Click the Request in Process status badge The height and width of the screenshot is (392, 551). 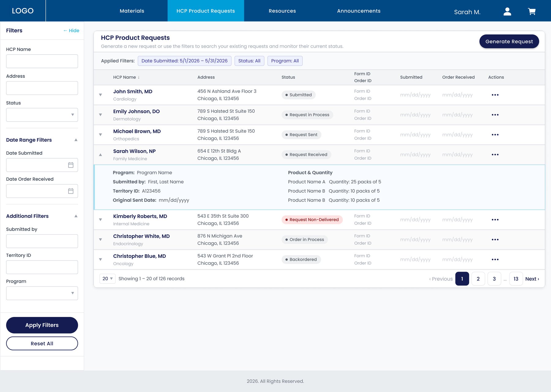click(x=307, y=115)
